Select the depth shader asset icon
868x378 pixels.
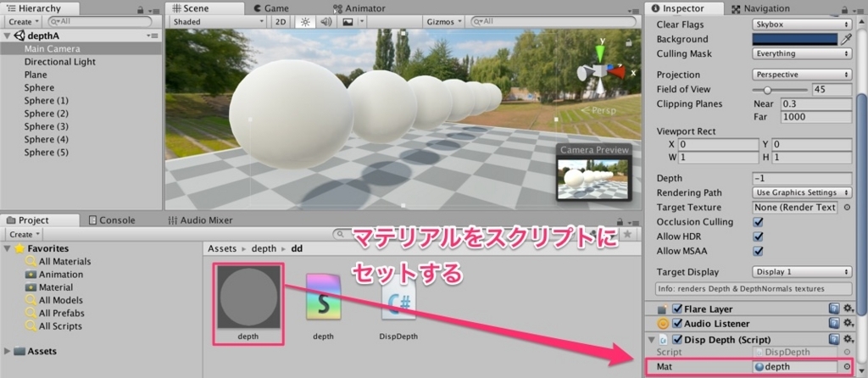click(x=323, y=297)
